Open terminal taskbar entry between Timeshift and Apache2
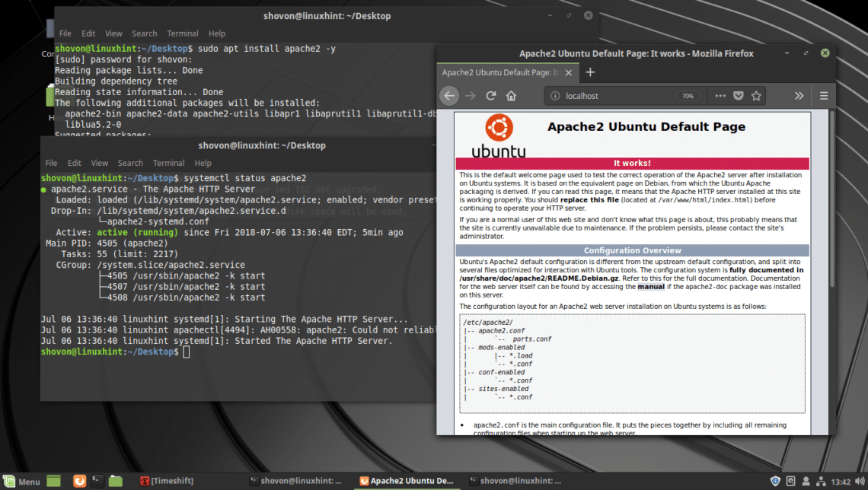The height and width of the screenshot is (490, 868). [296, 481]
